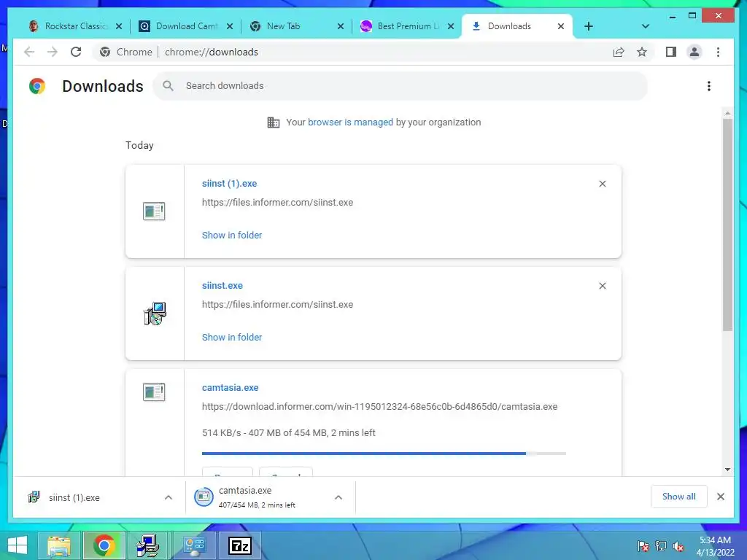Expand options for camtasia.exe in download shelf
Image resolution: width=747 pixels, height=560 pixels.
coord(338,497)
